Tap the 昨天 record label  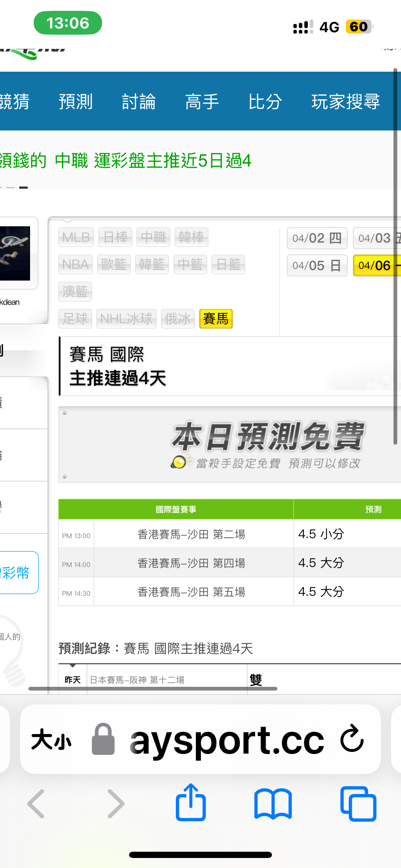point(73,680)
